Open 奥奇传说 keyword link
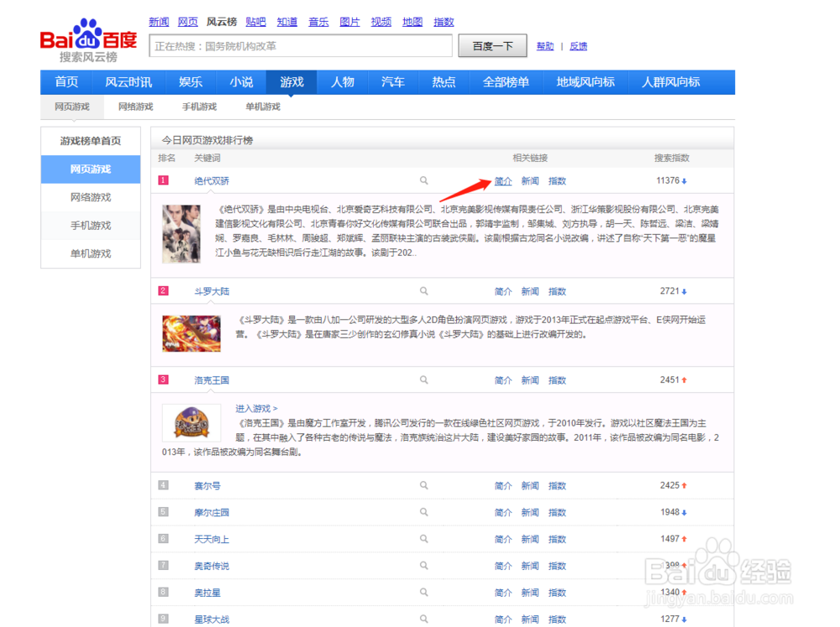 [x=212, y=566]
